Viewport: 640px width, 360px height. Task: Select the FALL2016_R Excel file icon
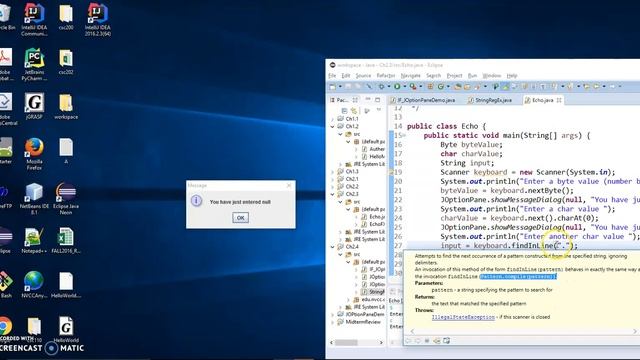66,240
